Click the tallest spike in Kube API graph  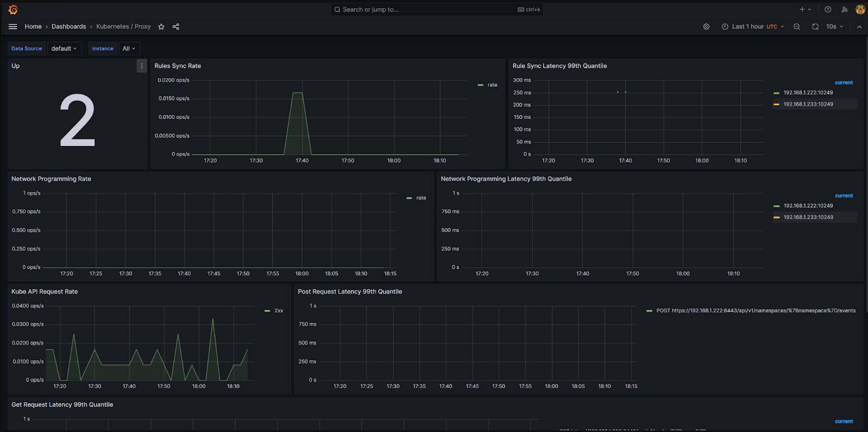[213, 319]
